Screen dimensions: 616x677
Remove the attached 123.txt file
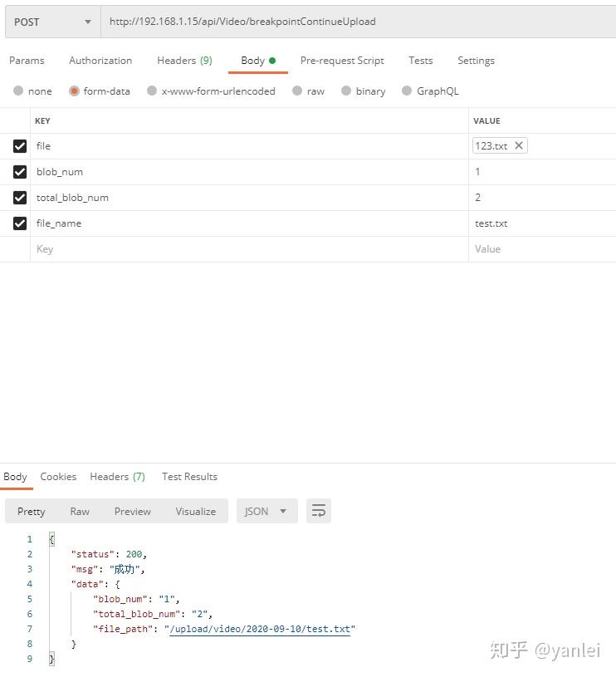(x=519, y=145)
